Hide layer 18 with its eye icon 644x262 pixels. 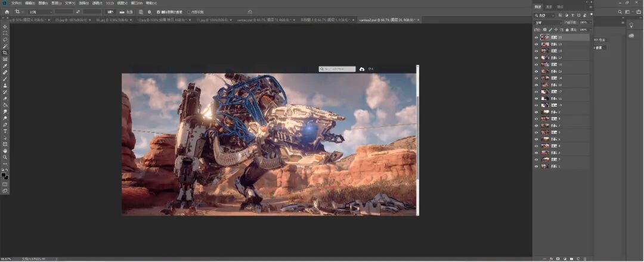click(536, 51)
